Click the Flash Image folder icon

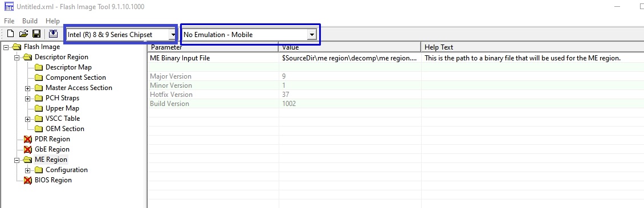coord(17,47)
